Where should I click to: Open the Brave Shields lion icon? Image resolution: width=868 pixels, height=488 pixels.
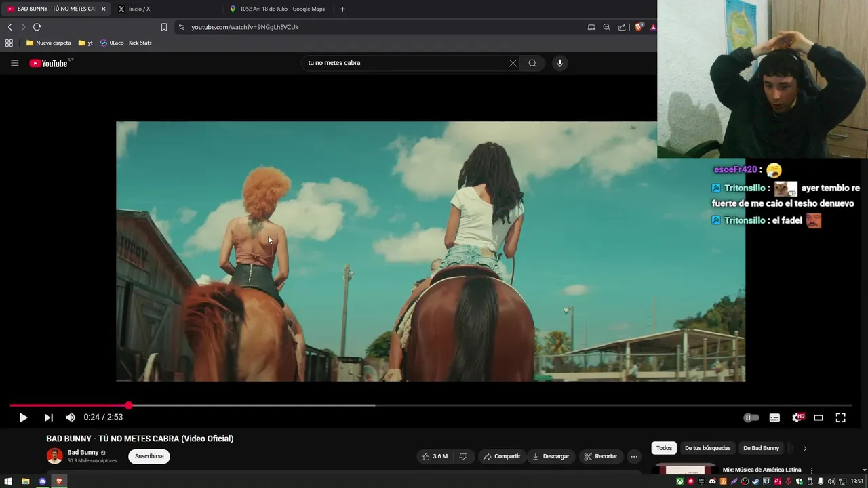pyautogui.click(x=639, y=27)
